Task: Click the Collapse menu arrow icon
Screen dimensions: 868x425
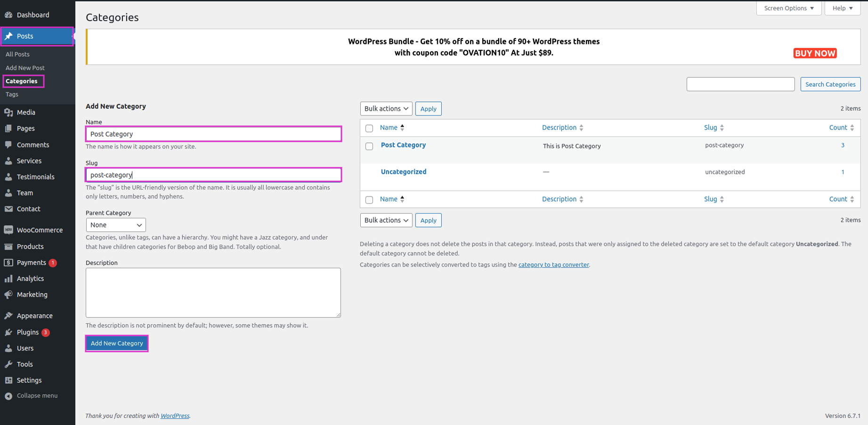Action: 8,396
